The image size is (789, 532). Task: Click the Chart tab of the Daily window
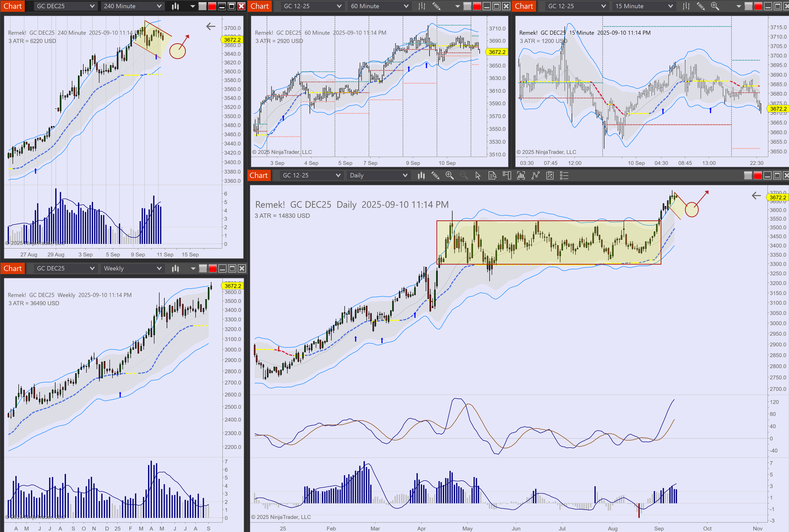[x=258, y=175]
